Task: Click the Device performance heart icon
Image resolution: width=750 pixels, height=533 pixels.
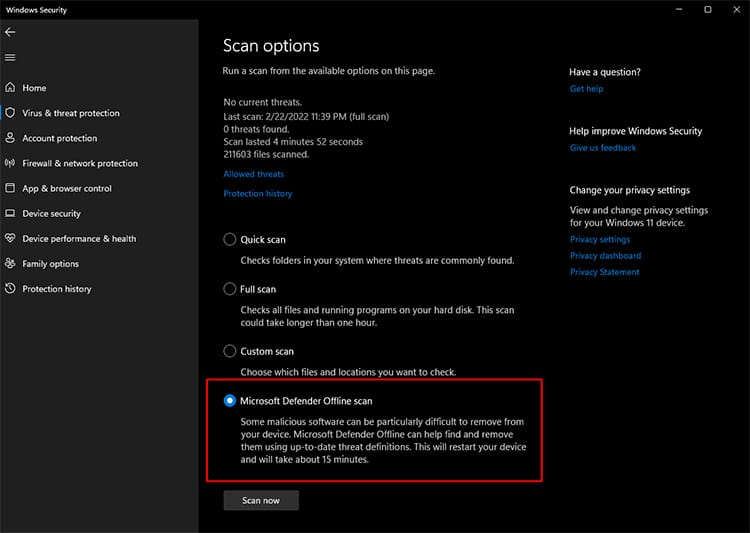Action: pos(10,238)
